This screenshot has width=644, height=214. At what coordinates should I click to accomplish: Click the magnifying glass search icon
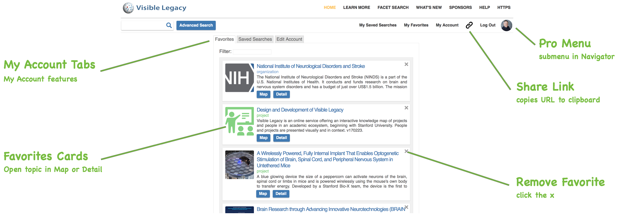[169, 25]
